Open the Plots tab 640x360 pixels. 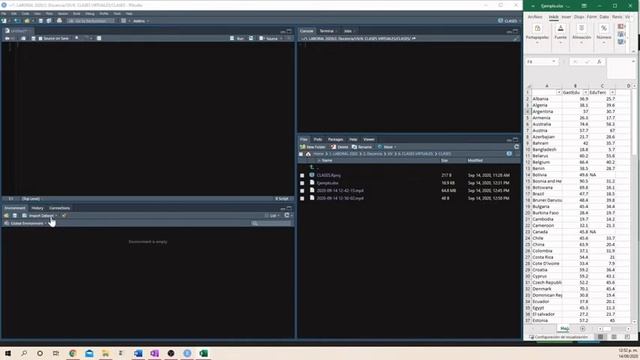pyautogui.click(x=318, y=140)
